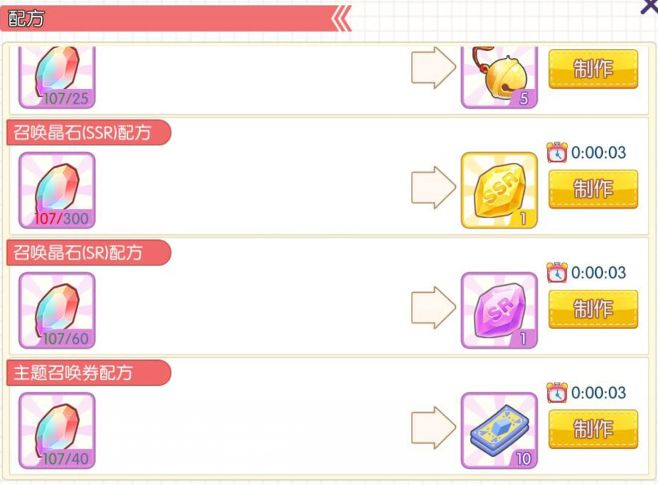
Task: Click the rainbow gem showing 107/25
Action: [56, 76]
